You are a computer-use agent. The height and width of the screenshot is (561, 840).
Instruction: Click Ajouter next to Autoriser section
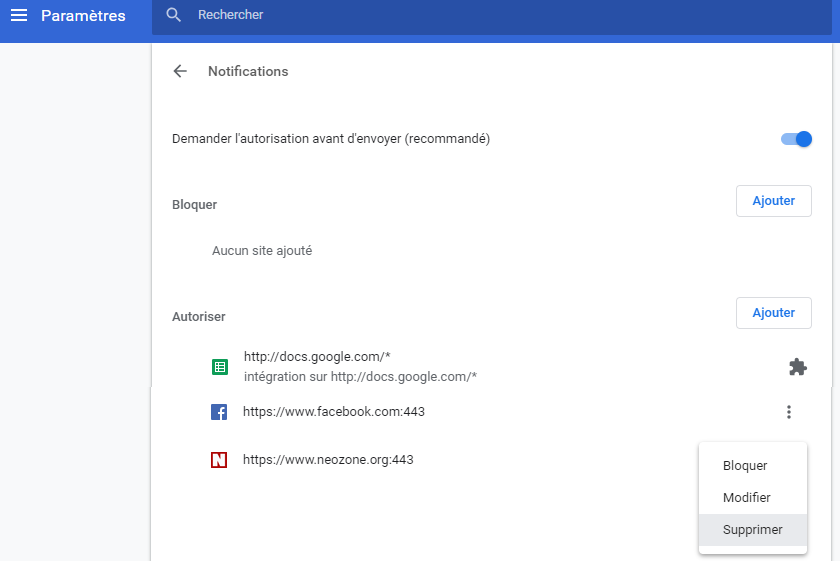tap(774, 313)
